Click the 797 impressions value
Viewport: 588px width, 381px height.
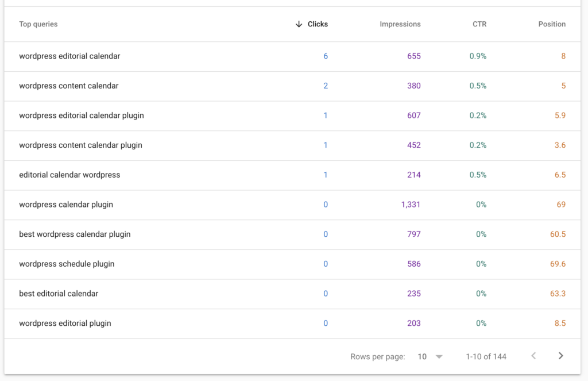(x=414, y=234)
